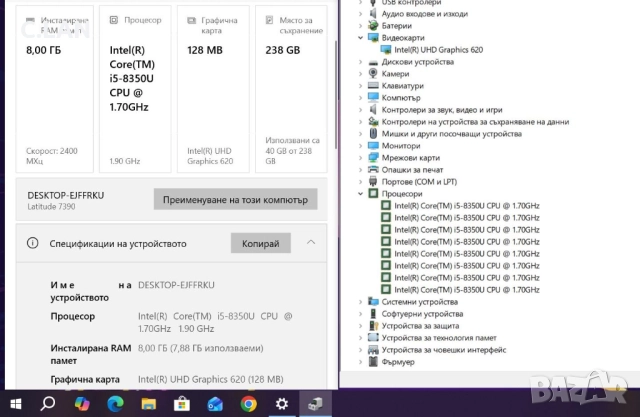Screen dimensions: 640x417
Task: Expand the Монитори node
Action: pos(360,146)
